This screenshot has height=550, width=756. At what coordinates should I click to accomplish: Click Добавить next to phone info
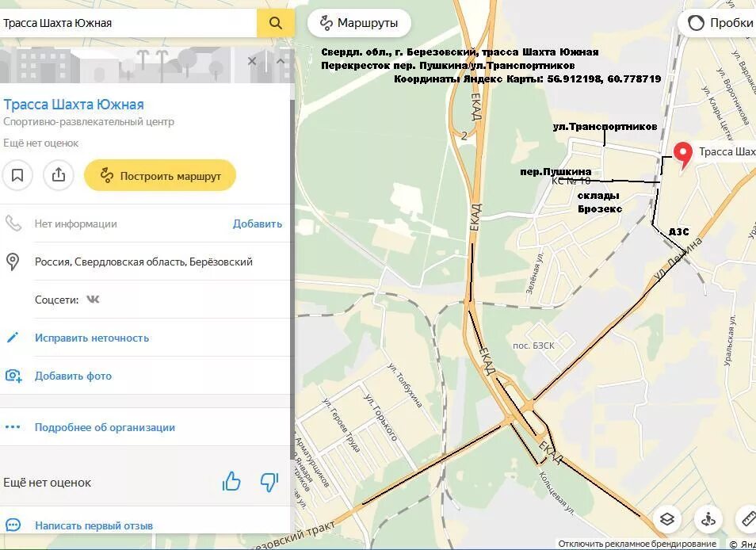tap(258, 223)
